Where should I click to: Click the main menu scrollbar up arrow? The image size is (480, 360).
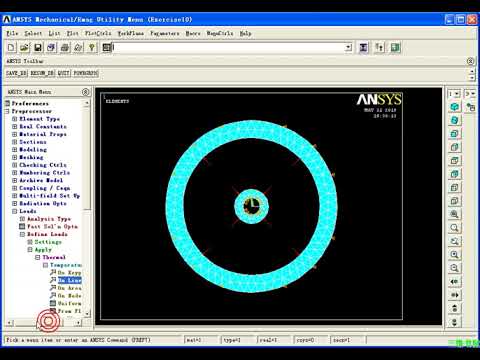coord(87,103)
